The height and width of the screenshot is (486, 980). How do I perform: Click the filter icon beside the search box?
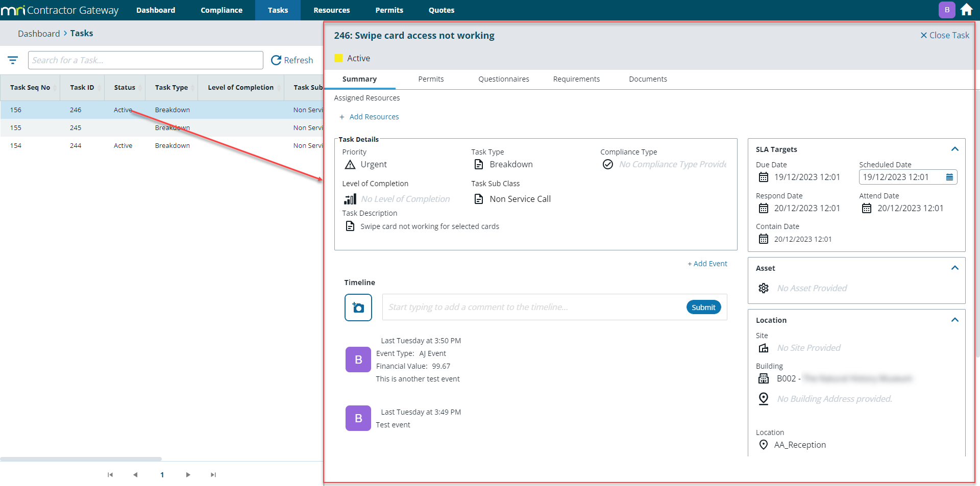tap(13, 60)
